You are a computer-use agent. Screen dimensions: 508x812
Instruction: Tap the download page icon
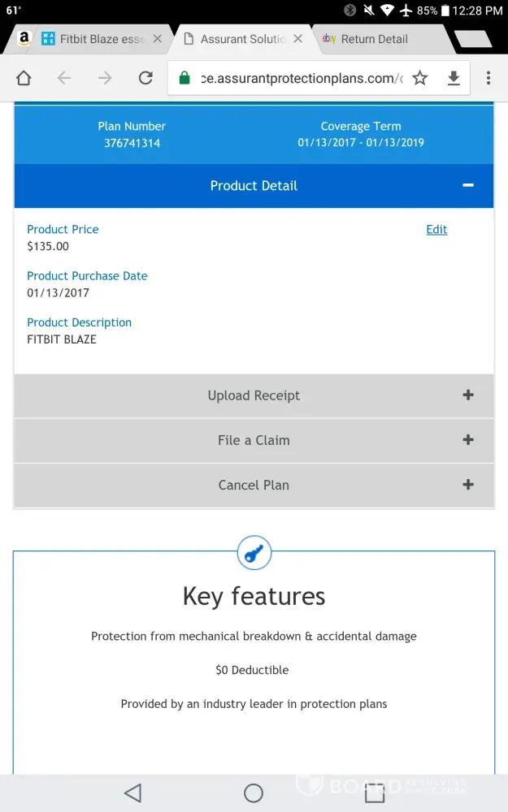click(454, 78)
